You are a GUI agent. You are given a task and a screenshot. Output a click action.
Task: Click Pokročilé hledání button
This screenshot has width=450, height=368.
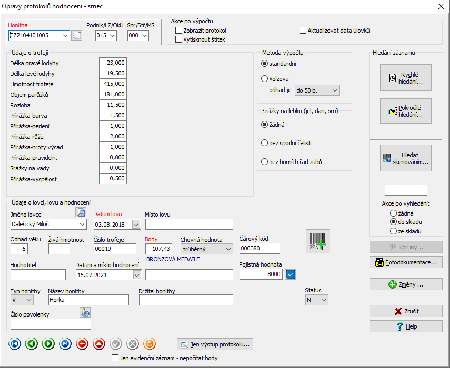click(x=406, y=111)
